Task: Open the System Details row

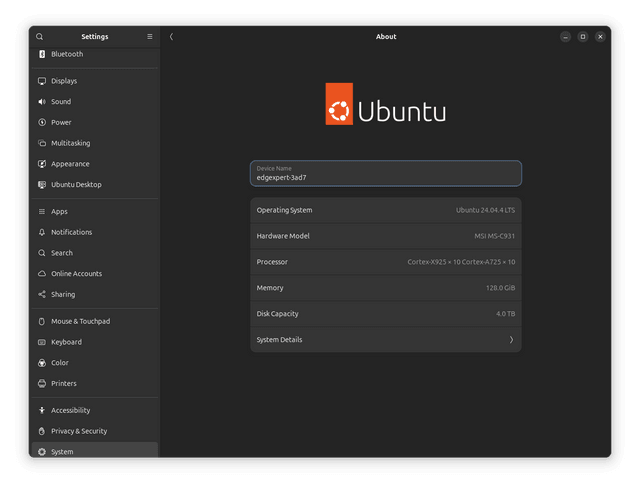Action: coord(386,340)
